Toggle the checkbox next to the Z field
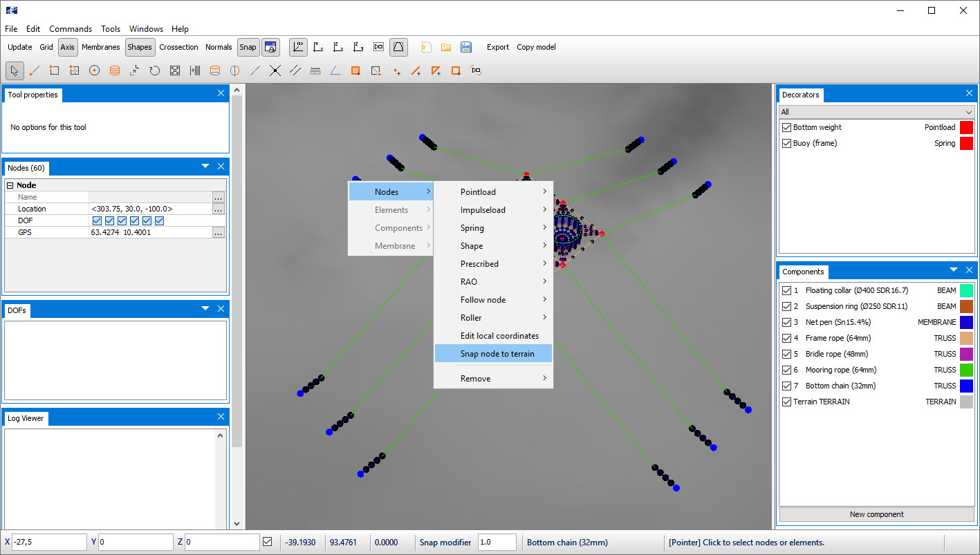Screen dimensions: 980x555 point(268,543)
